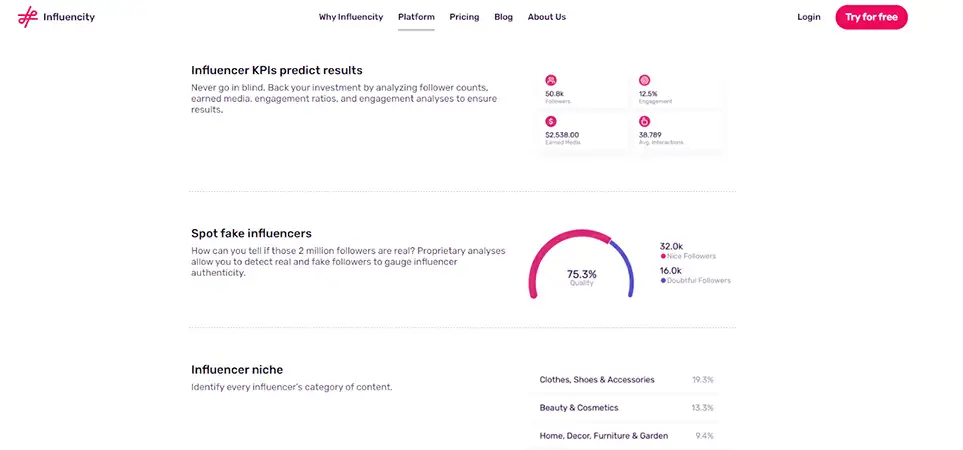963x450 pixels.
Task: Click the Influencity logo icon
Action: 28,17
